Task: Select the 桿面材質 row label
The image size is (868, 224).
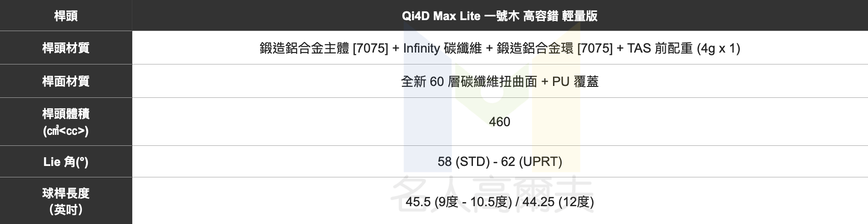Action: (66, 81)
